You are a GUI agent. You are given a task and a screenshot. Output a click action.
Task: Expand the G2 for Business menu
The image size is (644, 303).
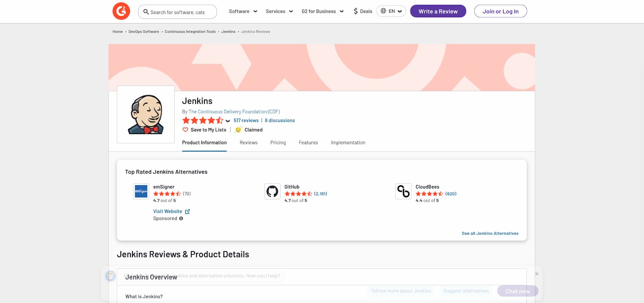[322, 11]
